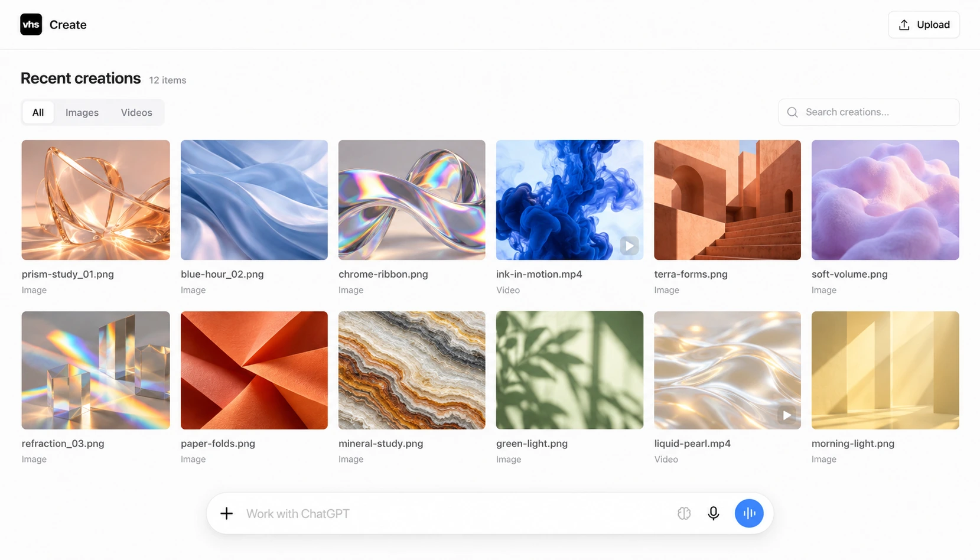980x560 pixels.
Task: Open the chrome-ribbon.png thumbnail
Action: pos(412,200)
